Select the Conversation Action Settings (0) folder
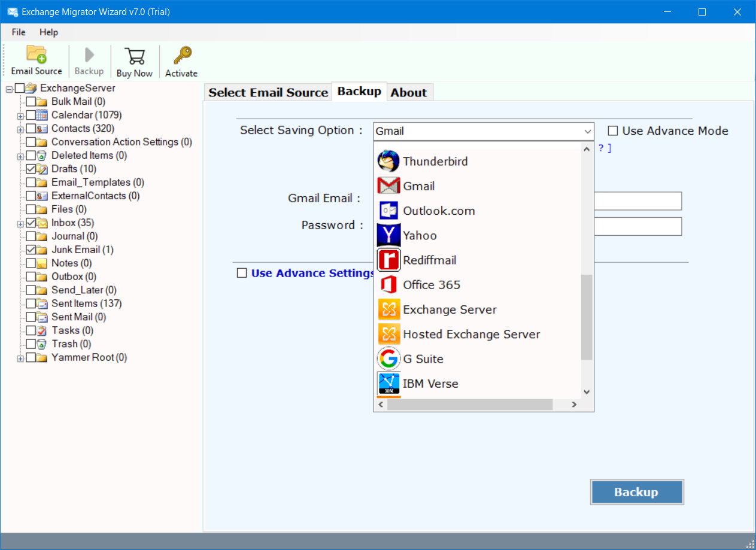This screenshot has width=756, height=550. coord(122,142)
